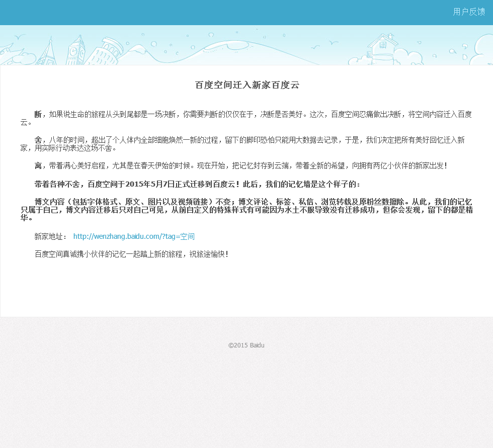The height and width of the screenshot is (448, 493).
Task: Click the closing line 祝旅途愉快
Action: 131,254
